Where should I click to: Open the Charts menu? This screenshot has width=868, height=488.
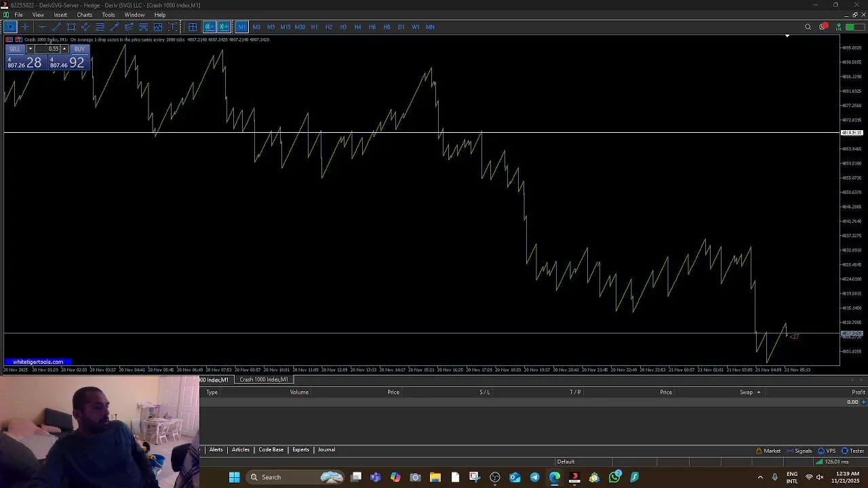[x=84, y=15]
